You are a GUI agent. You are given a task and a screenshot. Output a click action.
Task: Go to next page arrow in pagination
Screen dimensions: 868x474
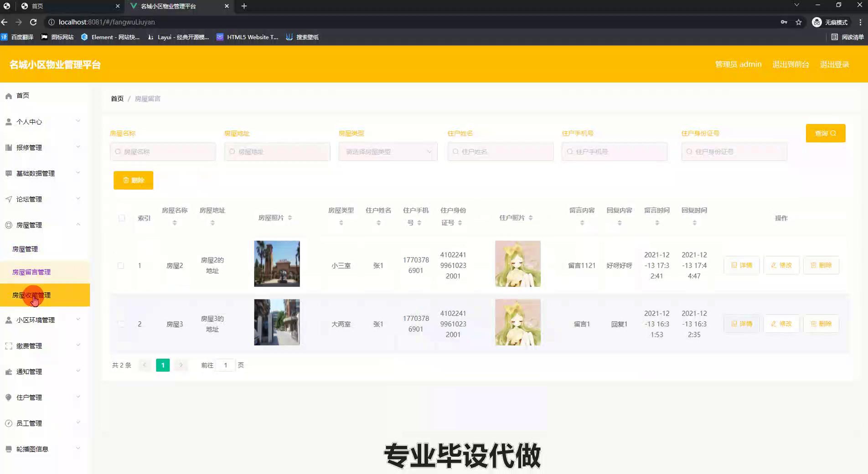tap(181, 365)
